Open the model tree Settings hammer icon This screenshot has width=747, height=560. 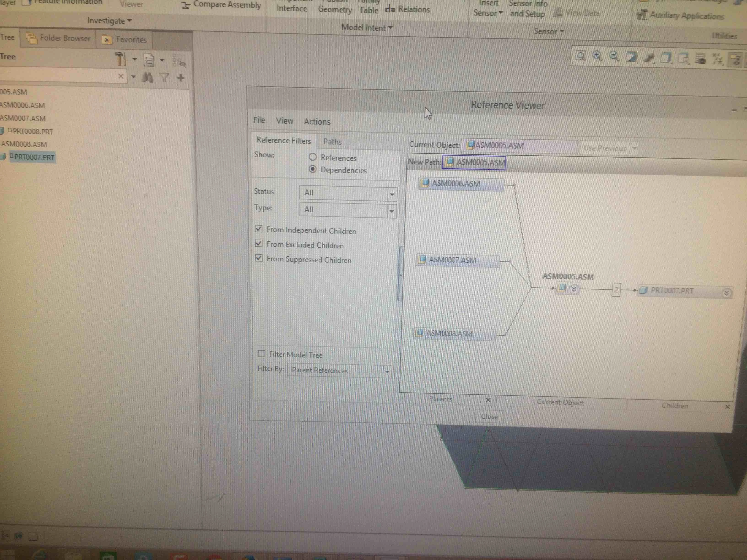point(121,59)
